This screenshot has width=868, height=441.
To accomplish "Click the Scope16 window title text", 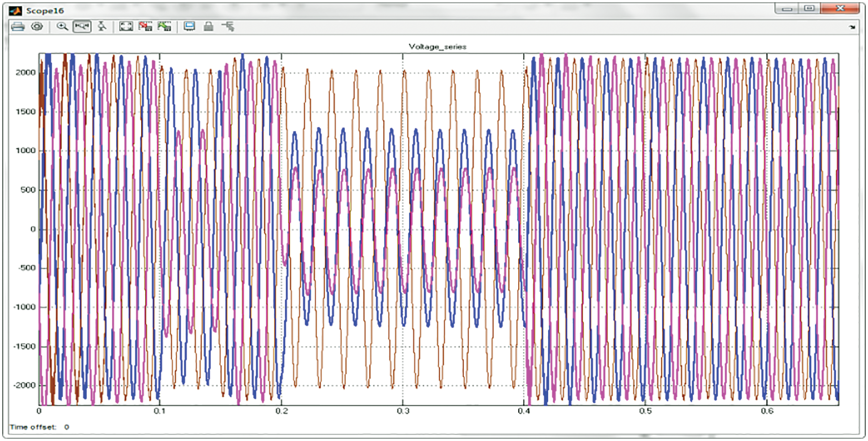I will [x=45, y=10].
